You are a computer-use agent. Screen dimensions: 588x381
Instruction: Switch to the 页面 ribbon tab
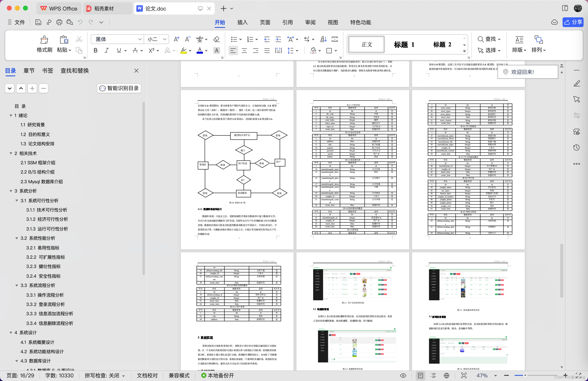coord(265,22)
